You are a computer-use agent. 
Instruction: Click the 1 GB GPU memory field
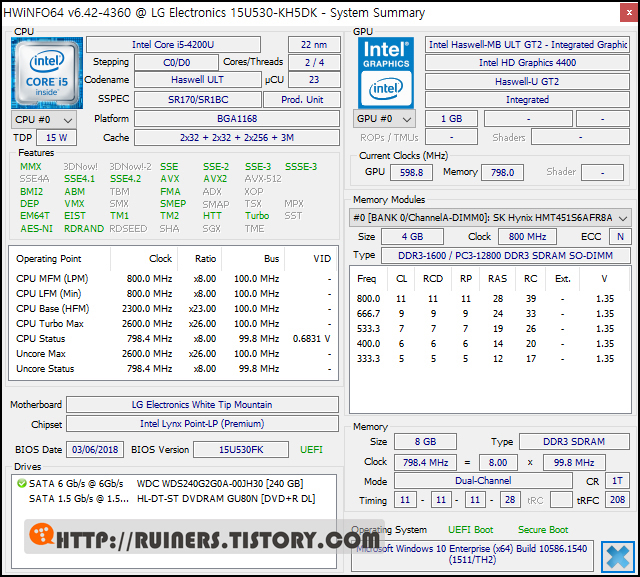[451, 119]
